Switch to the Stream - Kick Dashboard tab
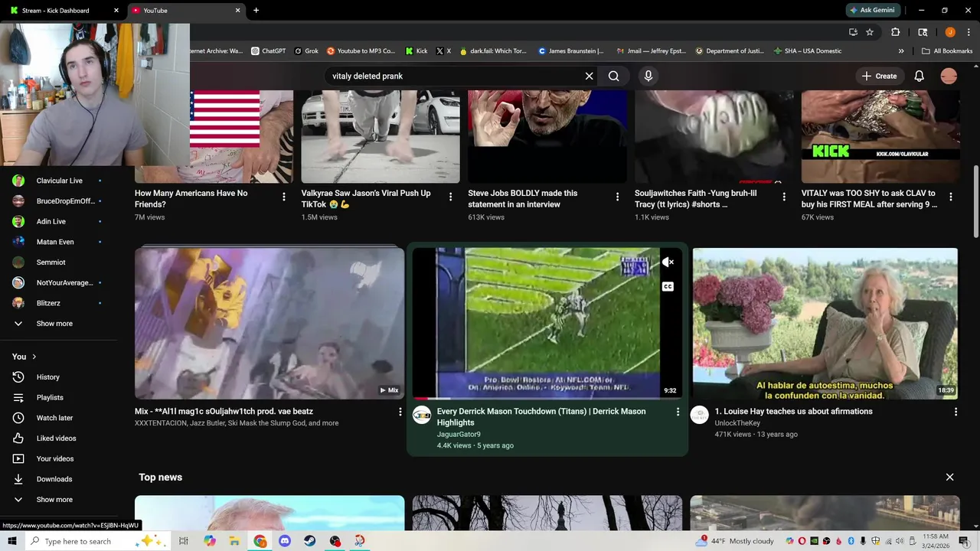This screenshot has width=980, height=551. [64, 11]
